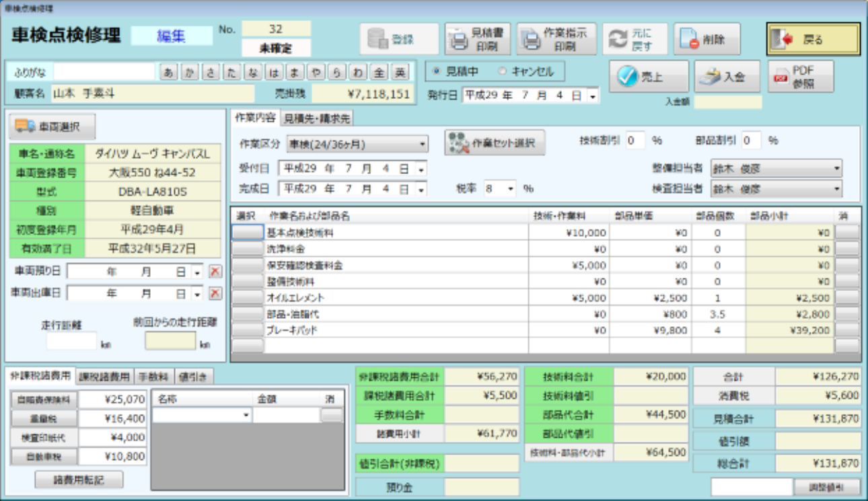Viewport: 868px width, 501px height.
Task: Open vehicle selection with 車両選択 truck button
Action: click(52, 126)
